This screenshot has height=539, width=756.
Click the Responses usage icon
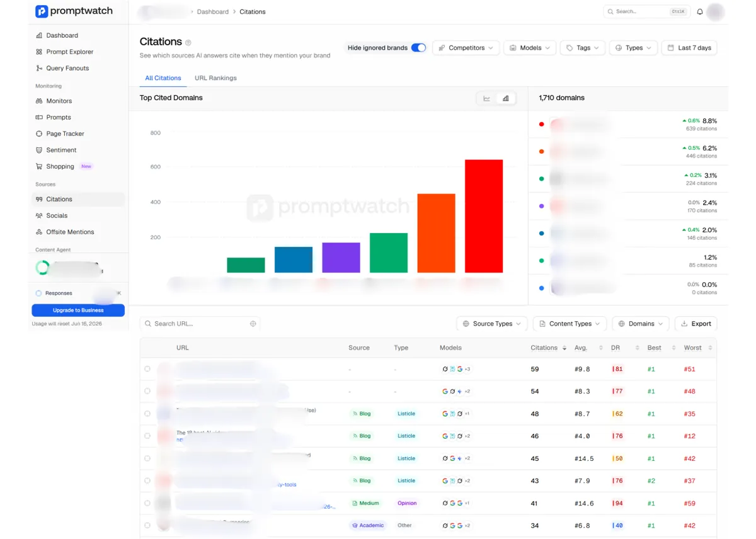point(39,293)
